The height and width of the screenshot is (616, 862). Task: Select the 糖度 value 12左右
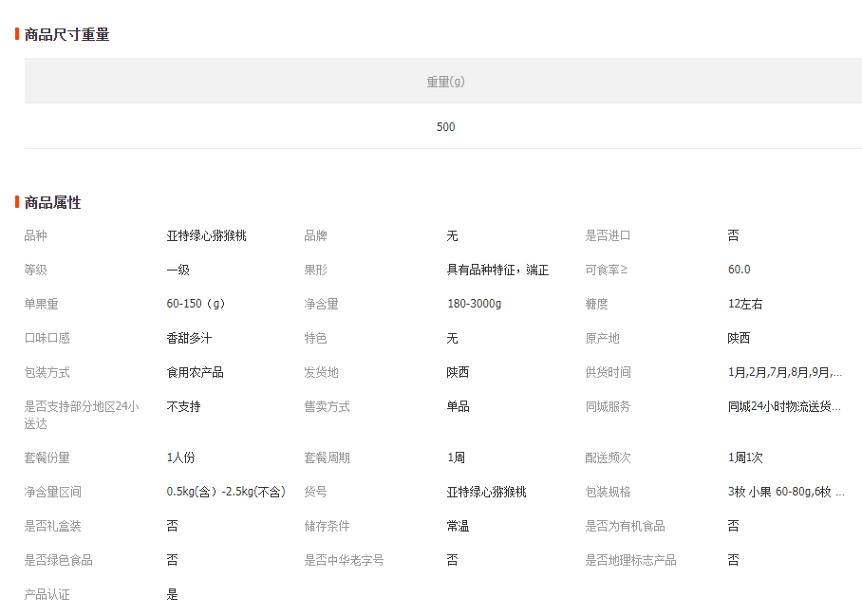click(x=744, y=304)
